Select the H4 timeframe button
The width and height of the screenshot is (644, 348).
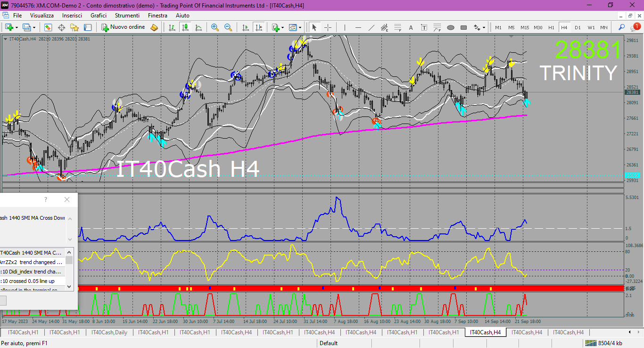[x=564, y=27]
